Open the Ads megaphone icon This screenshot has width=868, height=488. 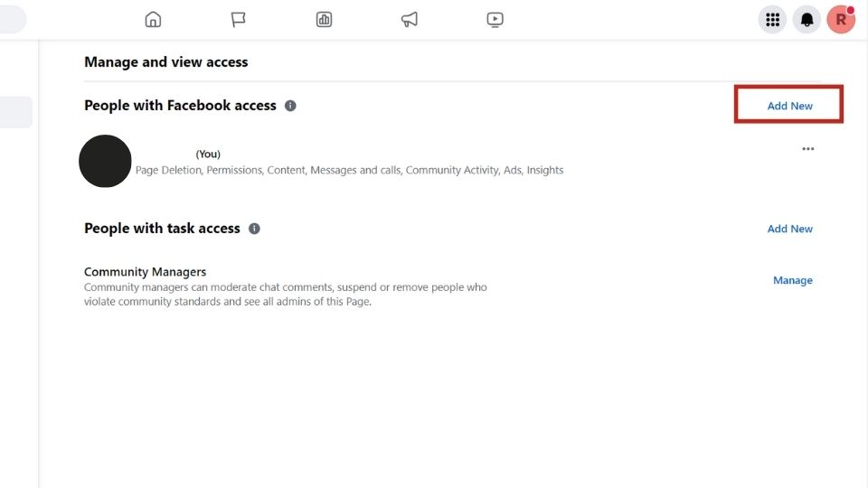(x=409, y=19)
